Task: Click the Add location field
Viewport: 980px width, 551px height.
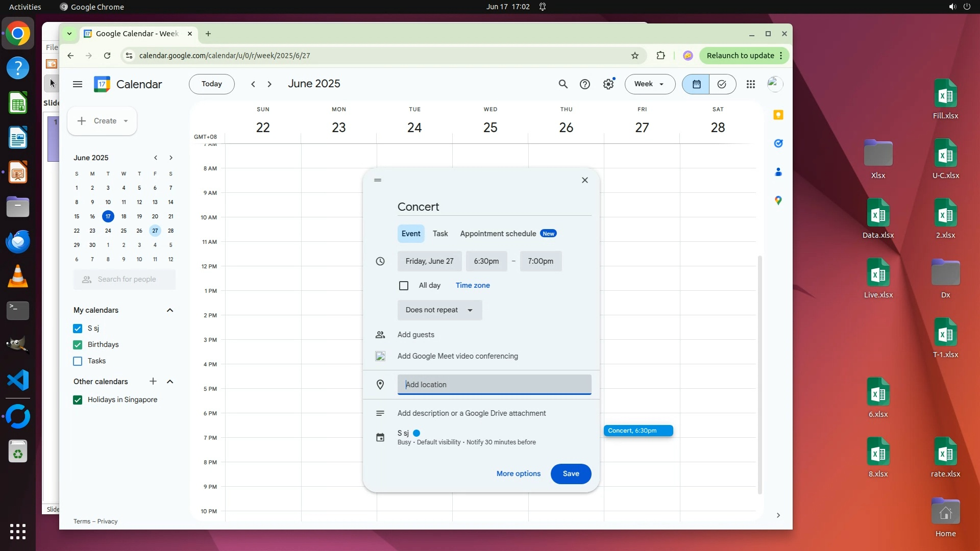Action: pos(494,385)
